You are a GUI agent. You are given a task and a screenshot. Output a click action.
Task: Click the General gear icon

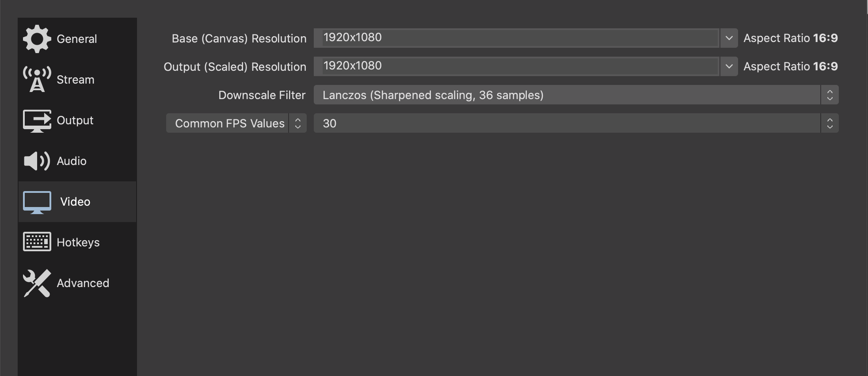[37, 39]
